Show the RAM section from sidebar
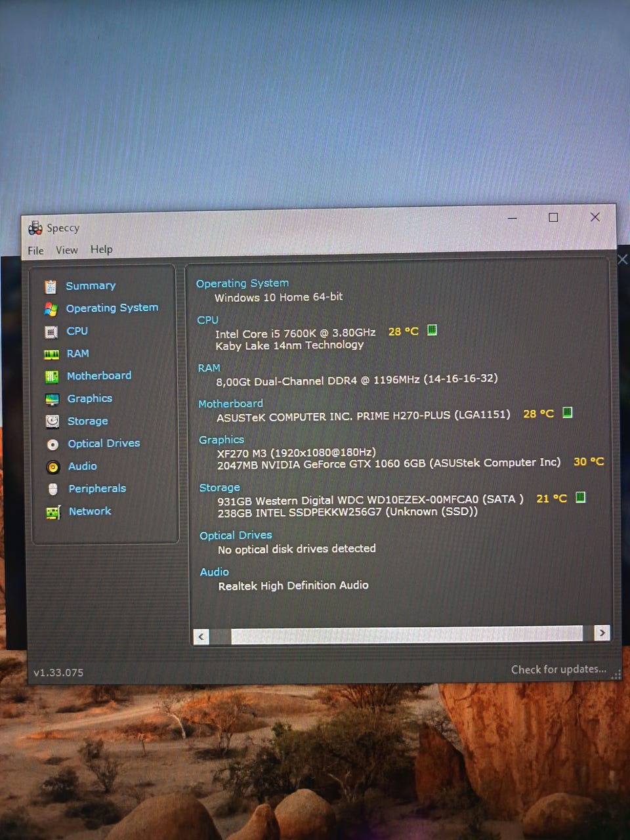 (x=77, y=354)
